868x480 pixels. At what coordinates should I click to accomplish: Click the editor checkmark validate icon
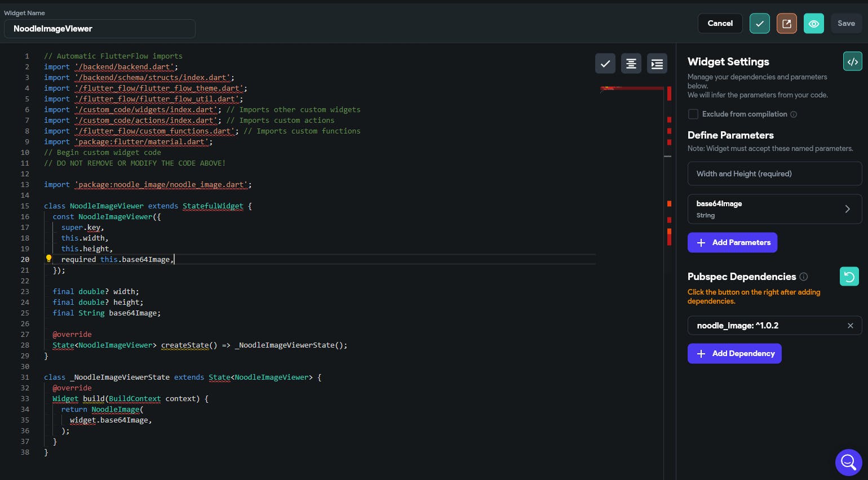coord(605,64)
